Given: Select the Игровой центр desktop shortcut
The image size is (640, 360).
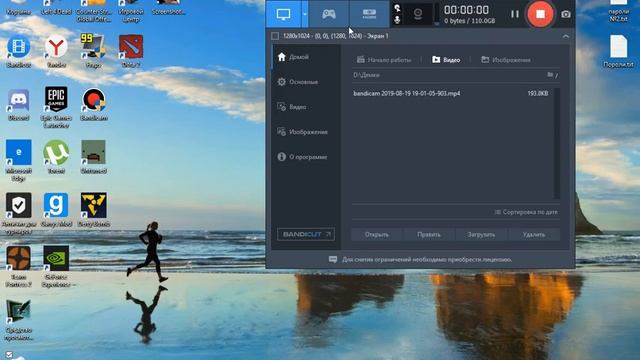Looking at the screenshot, I should coord(131,11).
